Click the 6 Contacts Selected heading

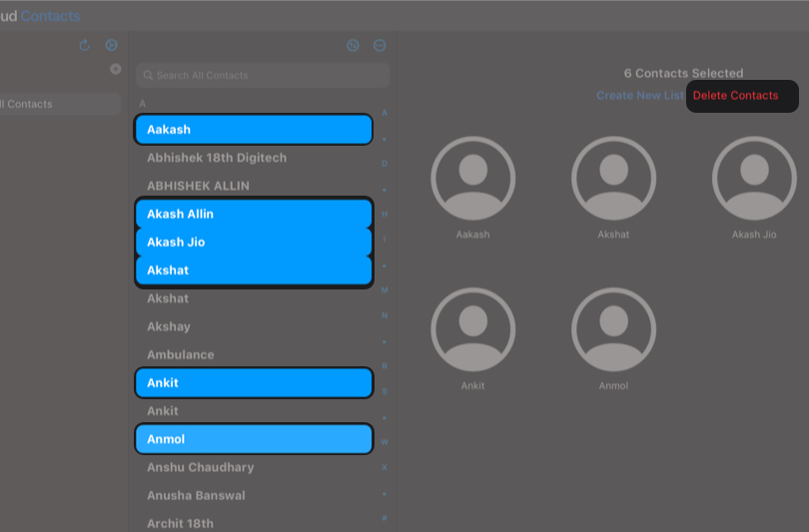pos(683,73)
